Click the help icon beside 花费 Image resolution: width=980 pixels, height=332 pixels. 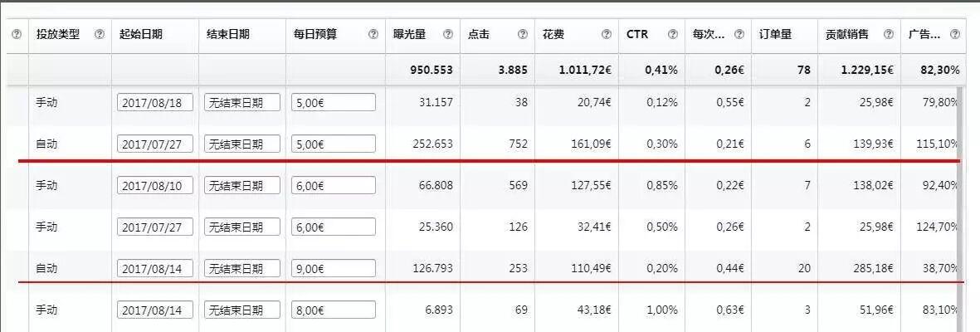(x=607, y=35)
